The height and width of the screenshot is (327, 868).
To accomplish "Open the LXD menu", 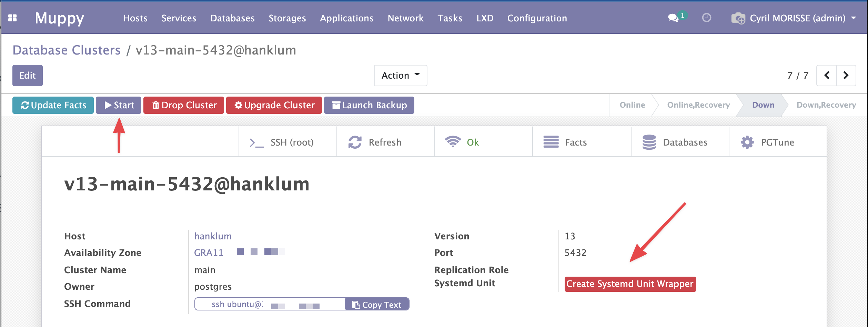I will 485,18.
